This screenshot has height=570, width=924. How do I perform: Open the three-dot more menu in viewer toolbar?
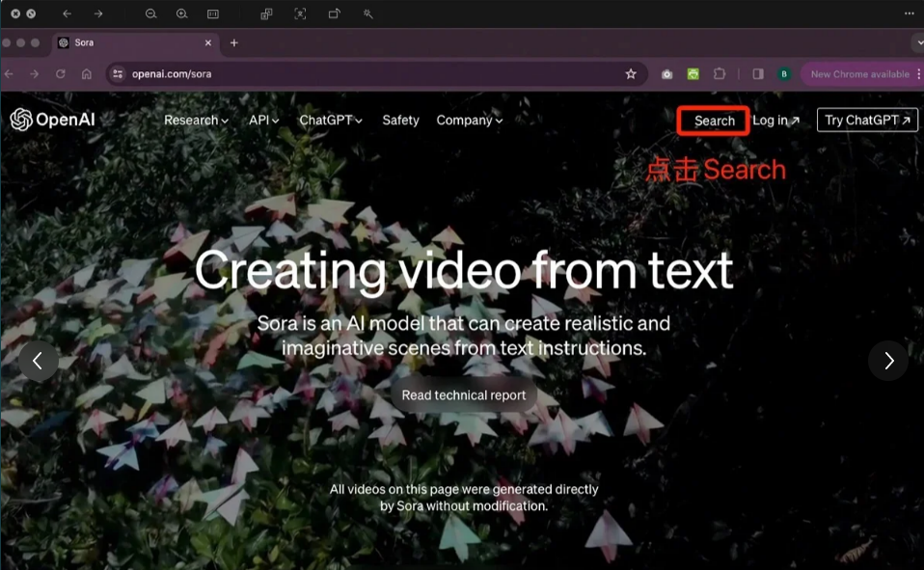(x=910, y=14)
